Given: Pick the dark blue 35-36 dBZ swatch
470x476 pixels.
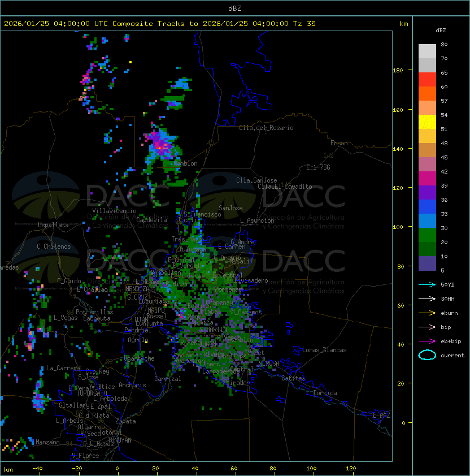Looking at the screenshot, I should tap(427, 207).
